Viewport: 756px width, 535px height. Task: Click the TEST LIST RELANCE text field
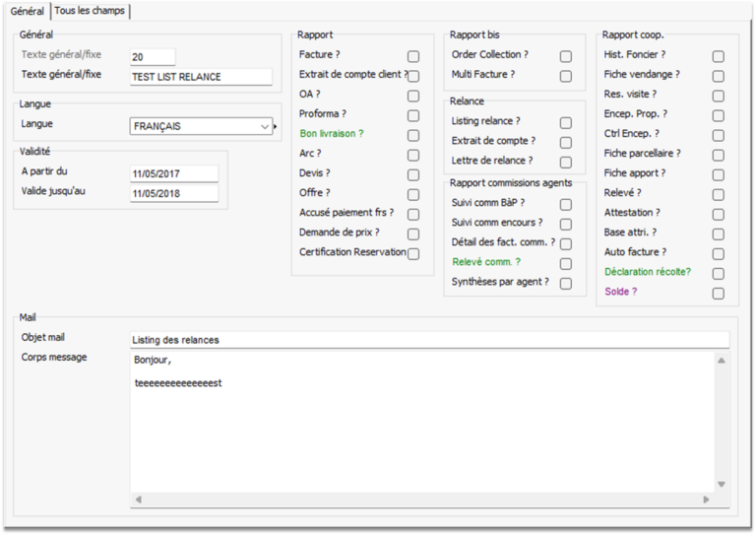[x=201, y=77]
